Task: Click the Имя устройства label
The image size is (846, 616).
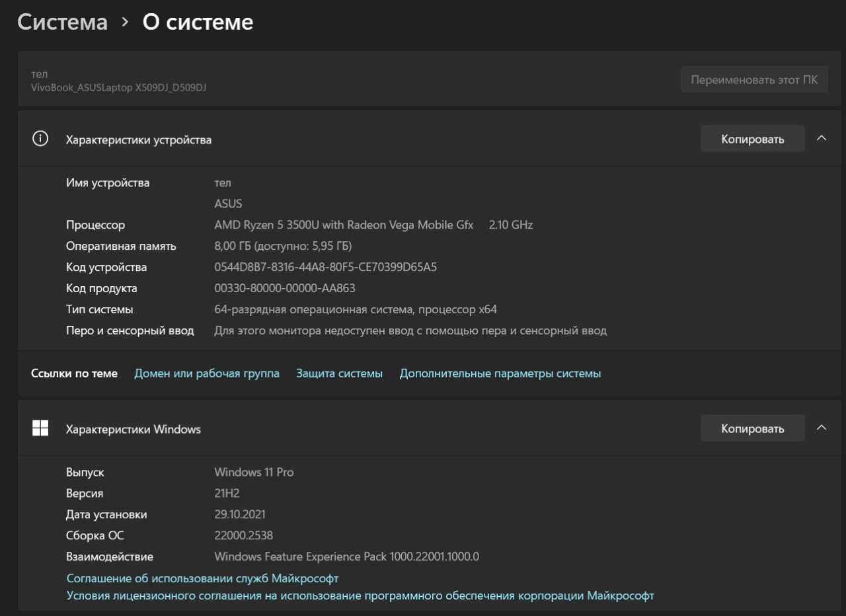Action: (x=108, y=182)
